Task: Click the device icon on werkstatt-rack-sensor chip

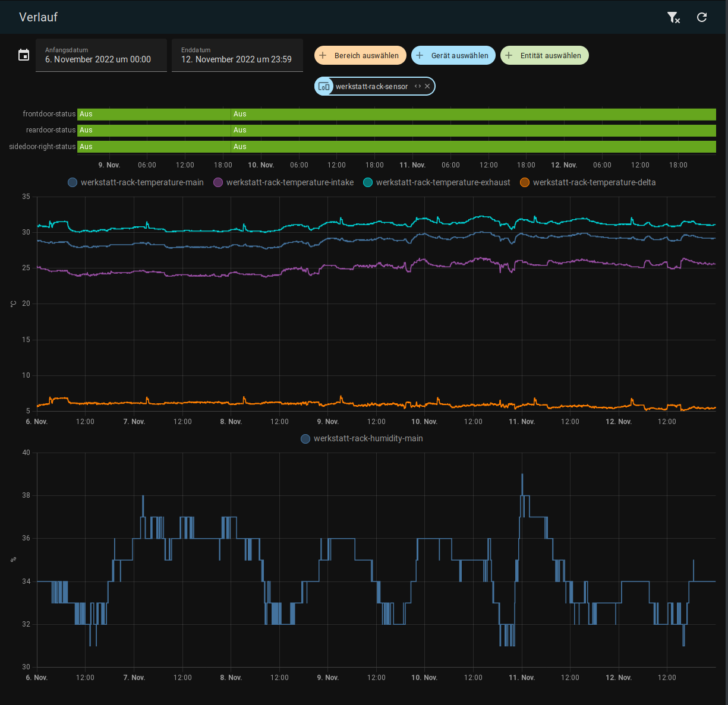Action: tap(324, 86)
